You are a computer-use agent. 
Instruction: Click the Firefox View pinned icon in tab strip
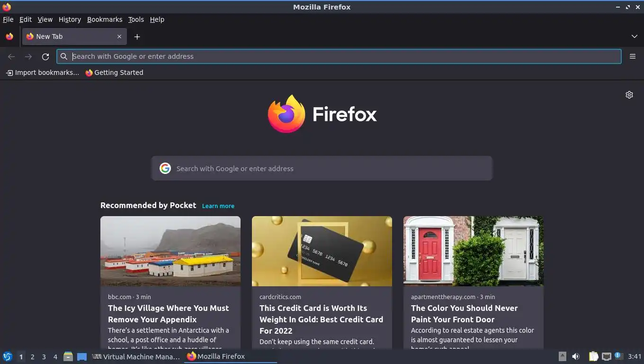tap(9, 36)
